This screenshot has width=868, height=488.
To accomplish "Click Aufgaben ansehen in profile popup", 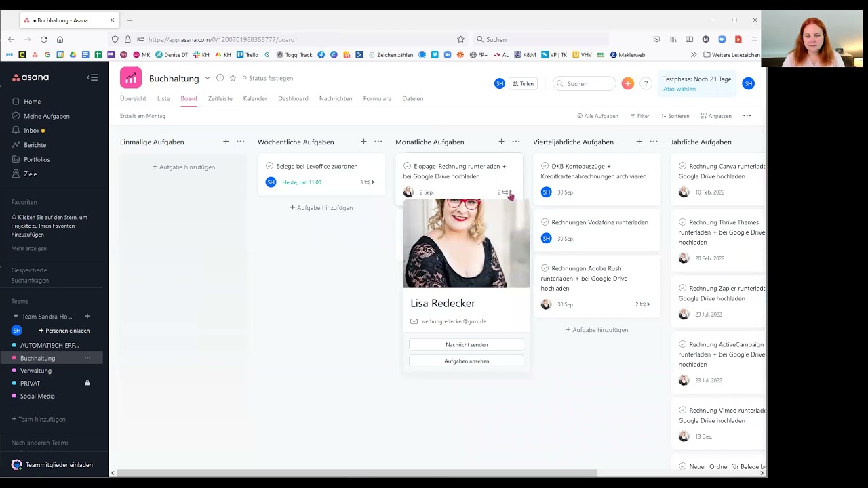I will tap(467, 361).
